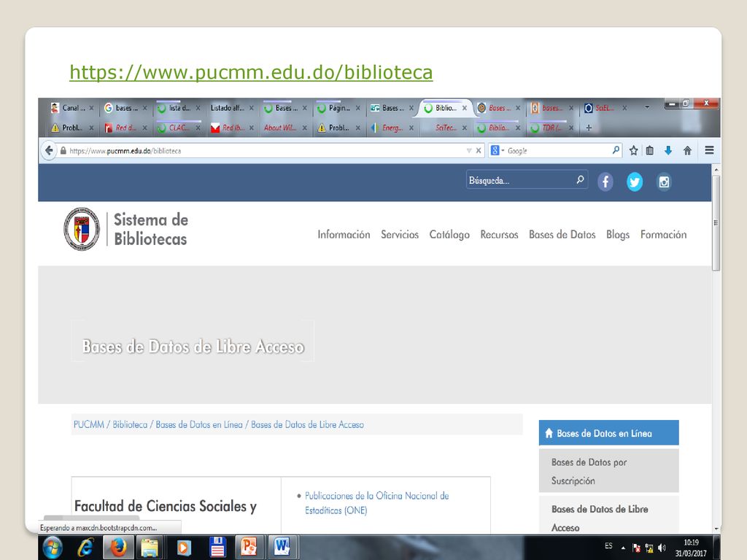Screen dimensions: 747x560
Task: Click the magnifier in the Google search box
Action: [x=616, y=150]
